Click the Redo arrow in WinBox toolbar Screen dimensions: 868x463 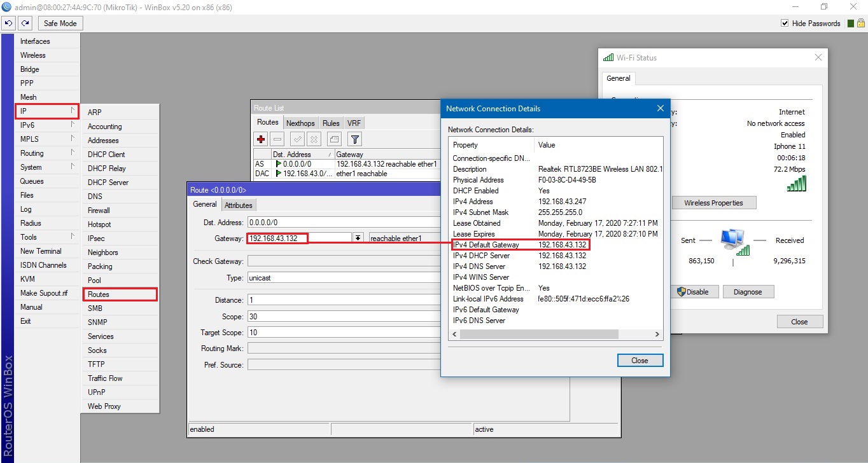click(25, 24)
